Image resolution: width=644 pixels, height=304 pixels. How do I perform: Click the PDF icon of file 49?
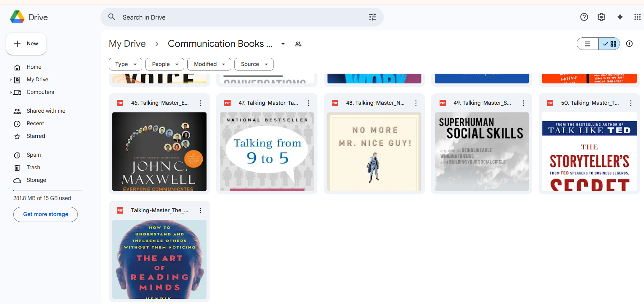click(x=443, y=103)
